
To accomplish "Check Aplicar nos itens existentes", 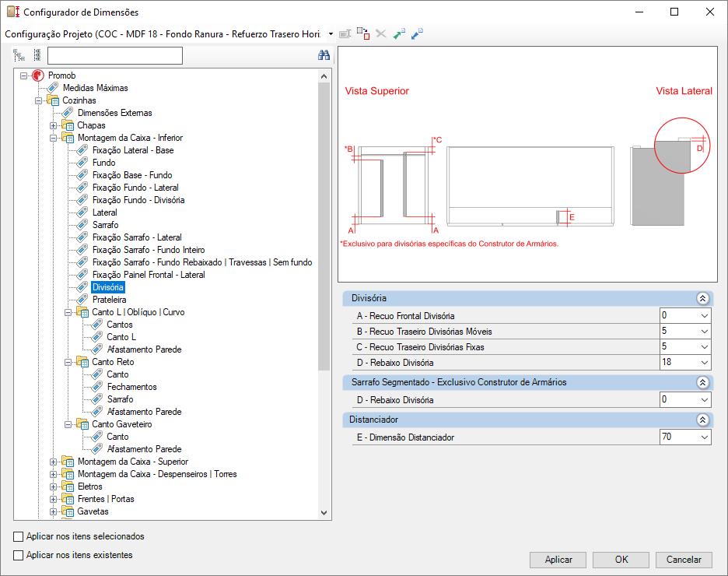I will [18, 555].
